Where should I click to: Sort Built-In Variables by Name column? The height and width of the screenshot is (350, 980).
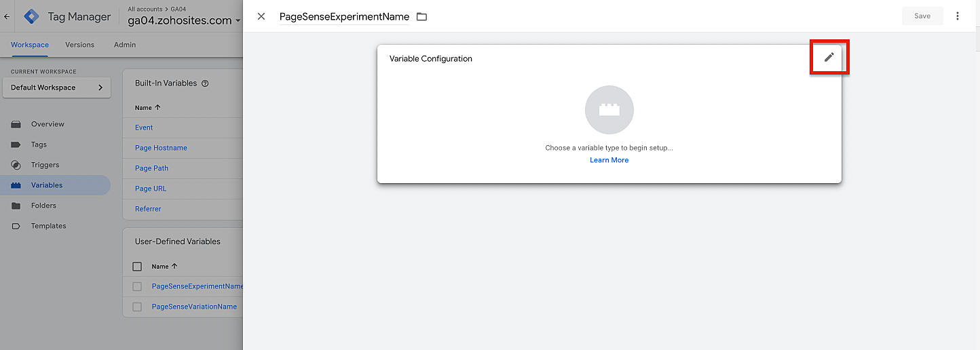click(x=148, y=107)
